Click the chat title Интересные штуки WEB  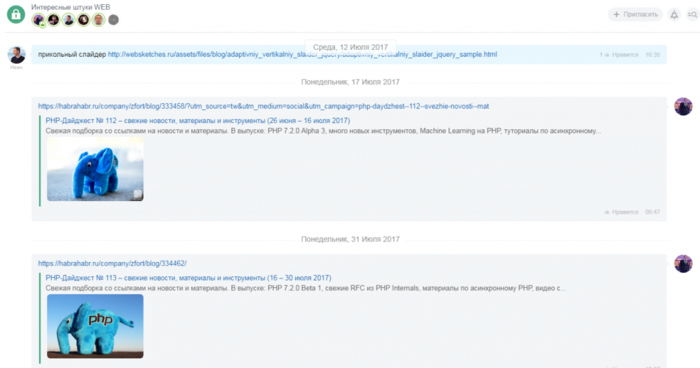pos(71,7)
